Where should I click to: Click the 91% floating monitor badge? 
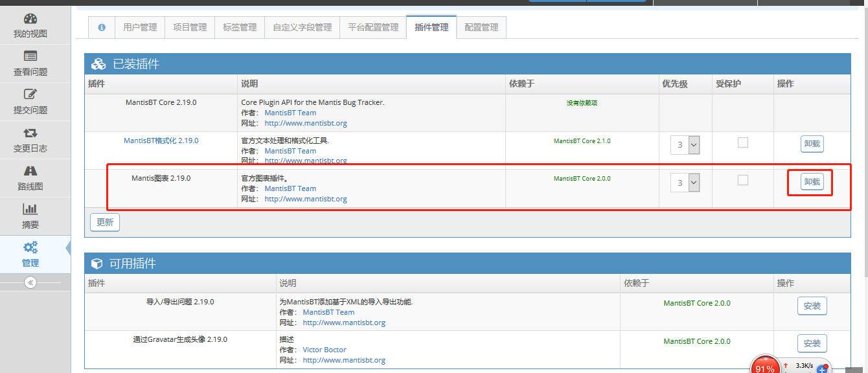[764, 366]
